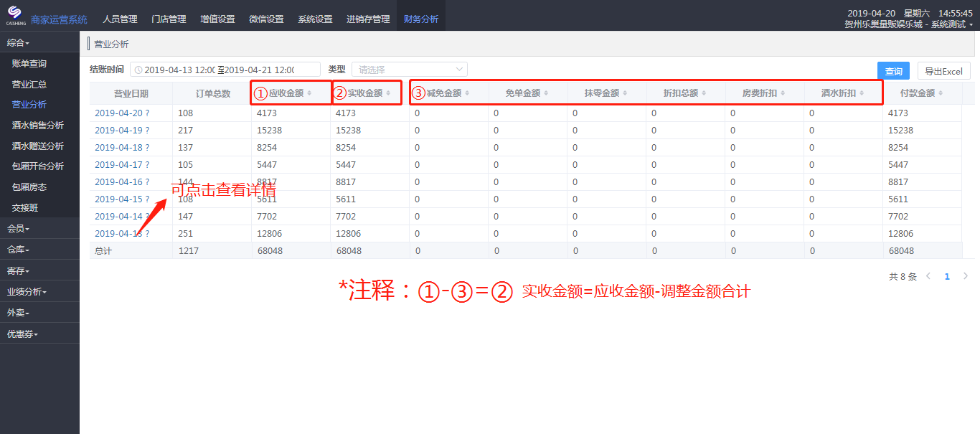The height and width of the screenshot is (434, 980).
Task: Open the 门店管理 top menu
Action: tap(169, 19)
